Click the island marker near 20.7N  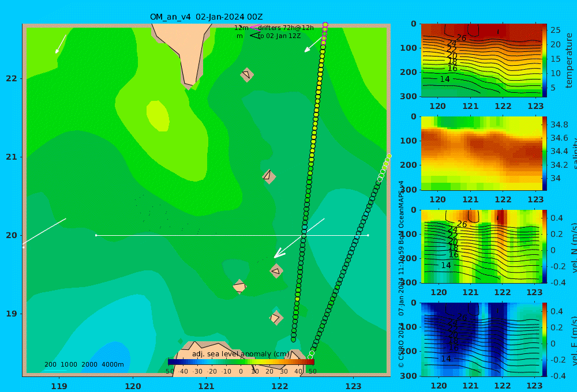click(x=269, y=176)
